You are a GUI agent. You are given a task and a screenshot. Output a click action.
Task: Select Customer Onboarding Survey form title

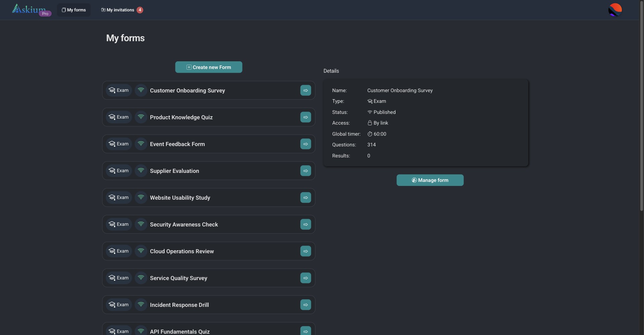[187, 90]
